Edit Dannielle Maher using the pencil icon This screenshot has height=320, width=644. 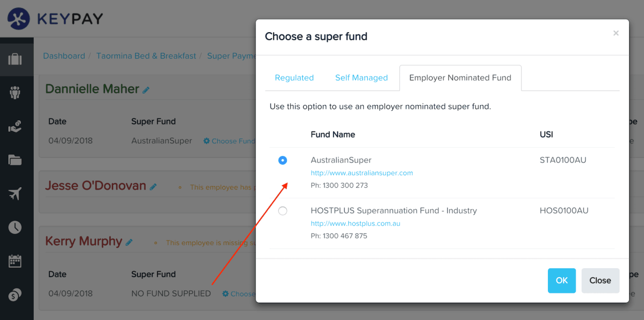[146, 89]
